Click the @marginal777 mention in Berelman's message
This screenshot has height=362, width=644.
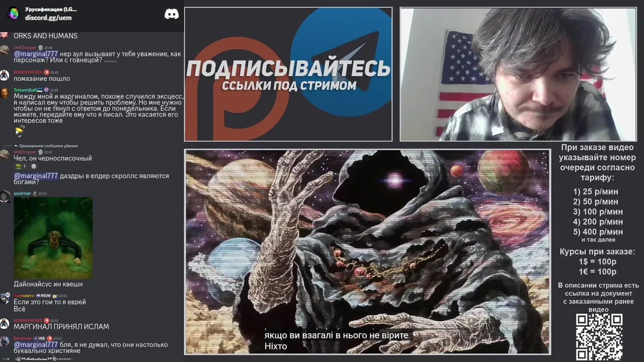pos(36,345)
